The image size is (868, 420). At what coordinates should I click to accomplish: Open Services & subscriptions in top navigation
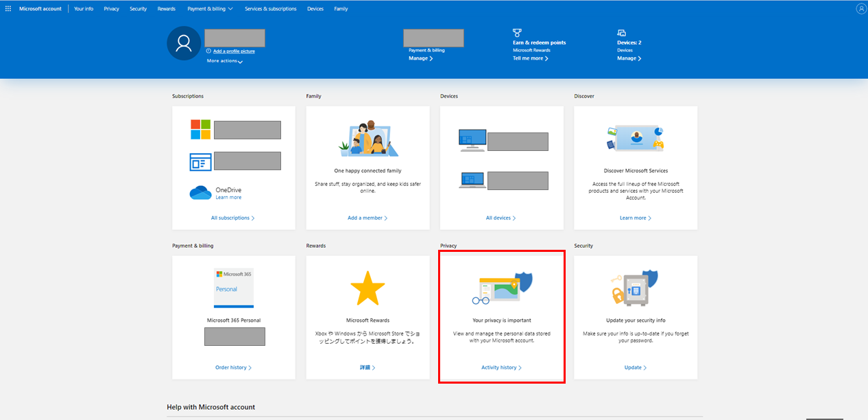270,9
